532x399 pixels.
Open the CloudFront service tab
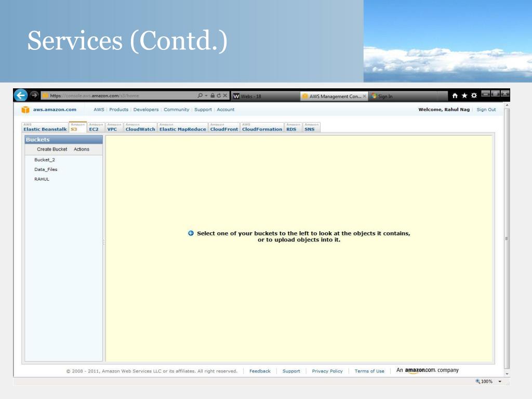click(224, 127)
